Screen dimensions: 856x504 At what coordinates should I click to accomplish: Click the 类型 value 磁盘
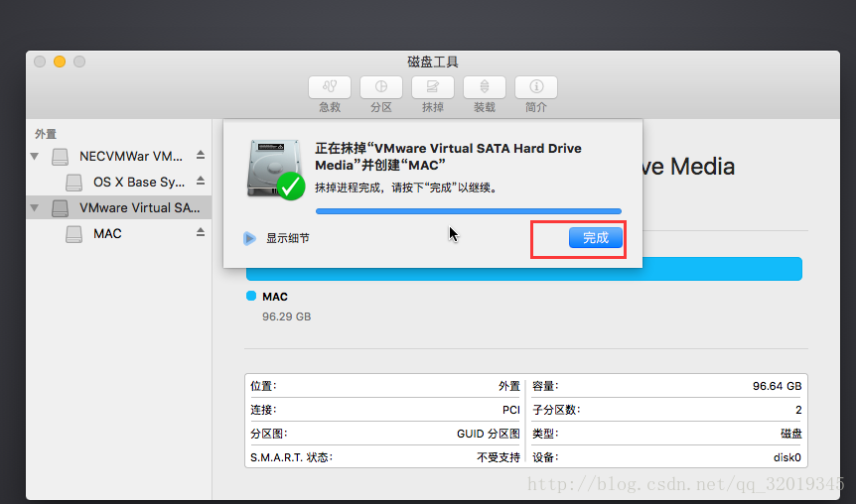coord(791,434)
